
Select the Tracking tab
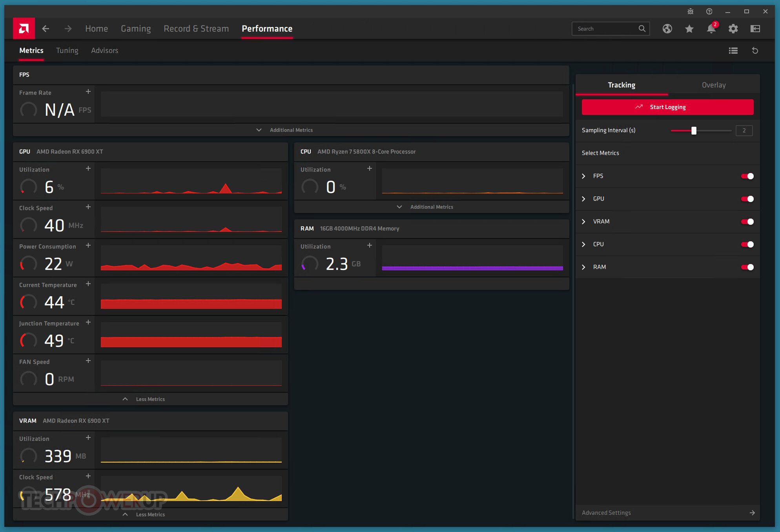pos(621,85)
